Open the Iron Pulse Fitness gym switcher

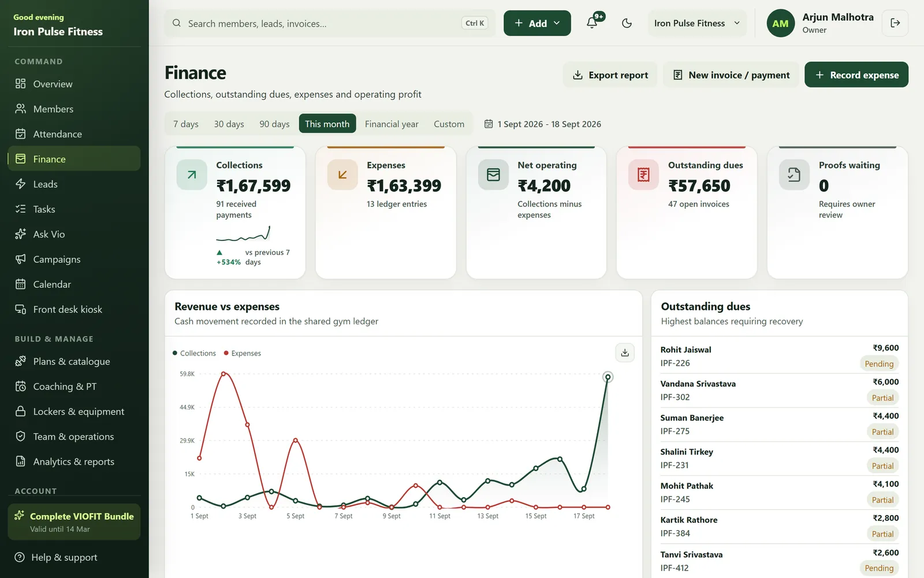[x=697, y=23]
